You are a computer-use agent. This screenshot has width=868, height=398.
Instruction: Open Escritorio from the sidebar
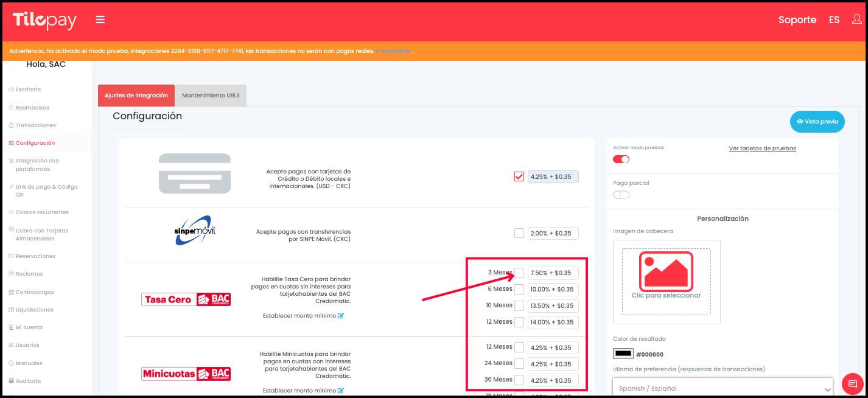point(28,89)
